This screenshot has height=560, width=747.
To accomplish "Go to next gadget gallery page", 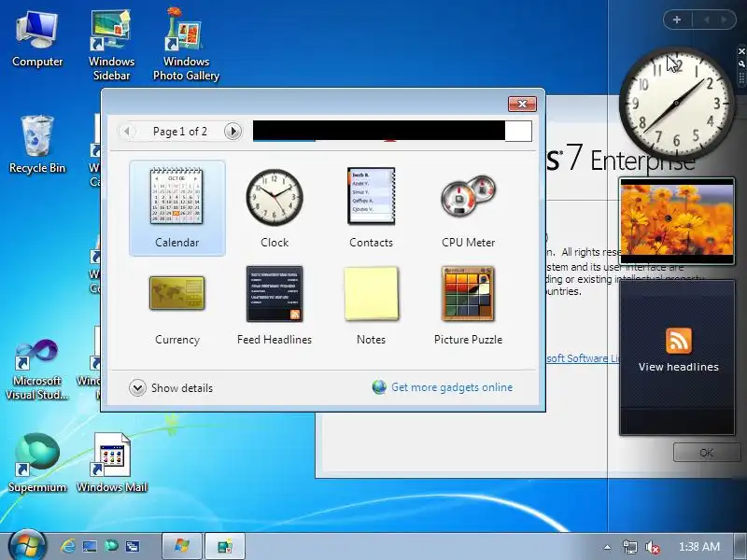I will (x=233, y=131).
